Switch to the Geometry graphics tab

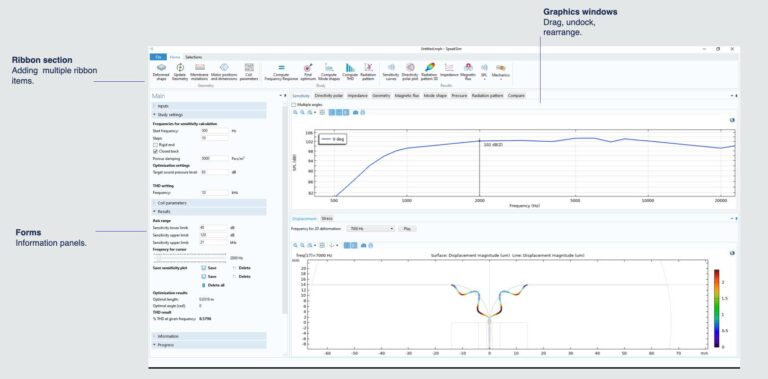pyautogui.click(x=382, y=96)
